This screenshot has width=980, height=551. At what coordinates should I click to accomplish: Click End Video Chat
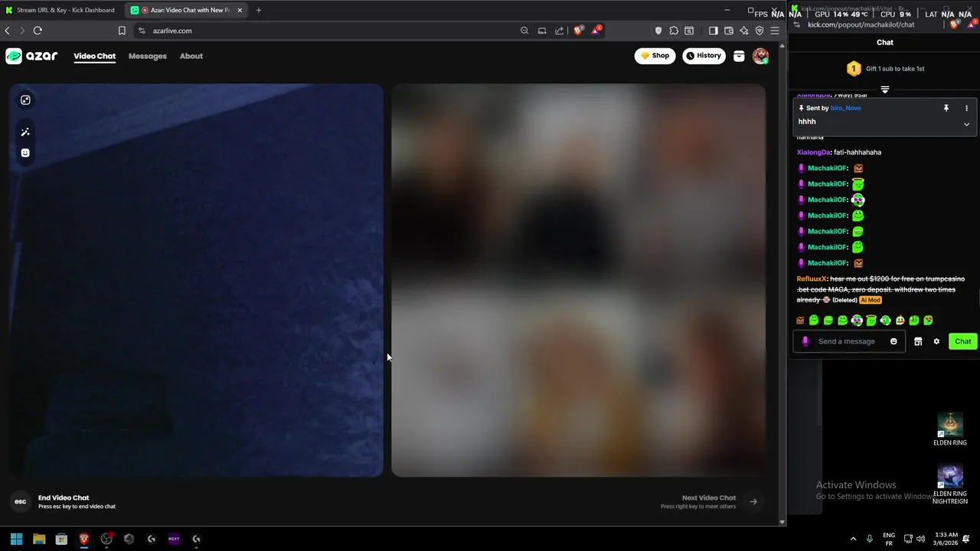coord(64,498)
